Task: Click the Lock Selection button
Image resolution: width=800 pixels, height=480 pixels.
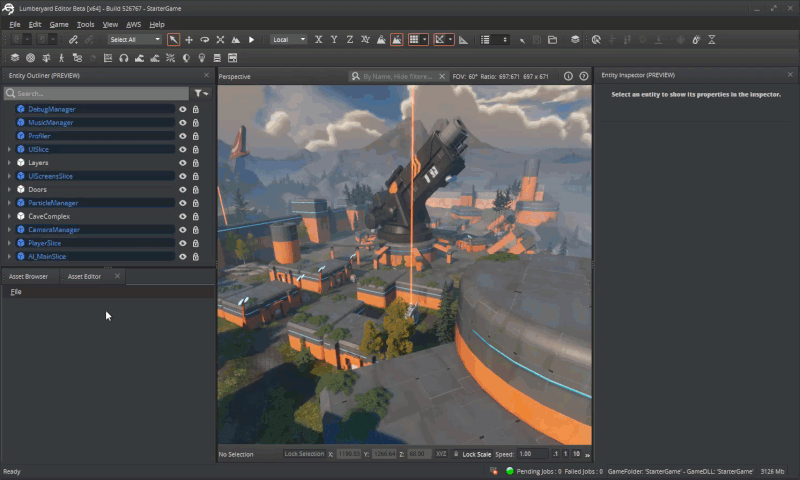Action: 303,454
